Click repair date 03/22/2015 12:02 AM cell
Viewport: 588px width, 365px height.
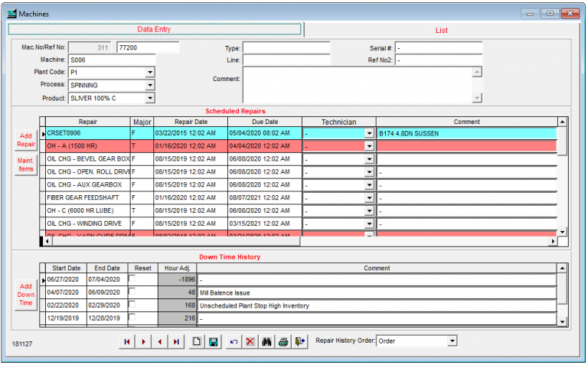(x=191, y=133)
